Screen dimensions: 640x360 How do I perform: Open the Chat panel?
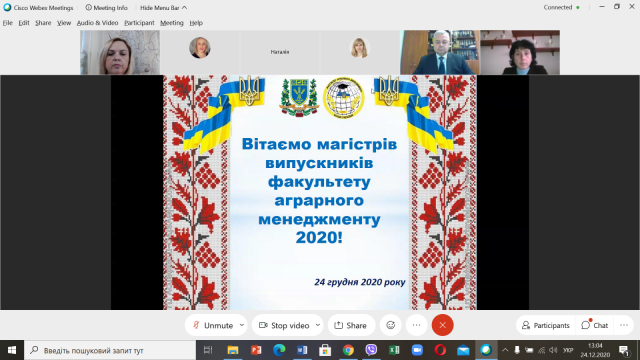coord(595,325)
